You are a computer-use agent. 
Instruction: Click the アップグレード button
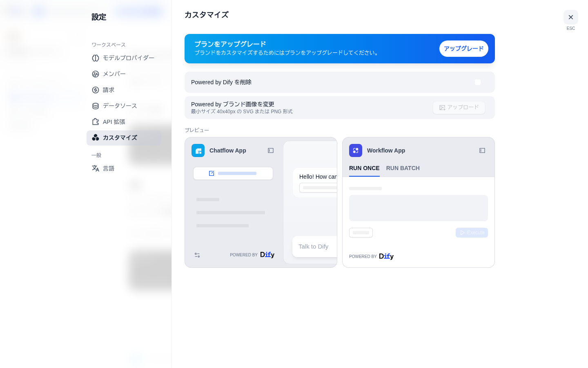pyautogui.click(x=464, y=49)
